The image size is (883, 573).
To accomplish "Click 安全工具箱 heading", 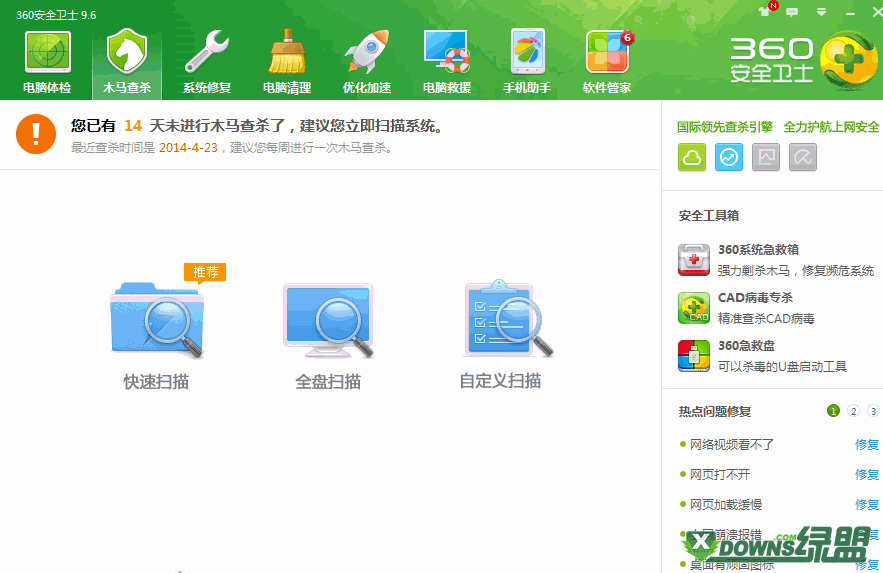I will click(709, 216).
